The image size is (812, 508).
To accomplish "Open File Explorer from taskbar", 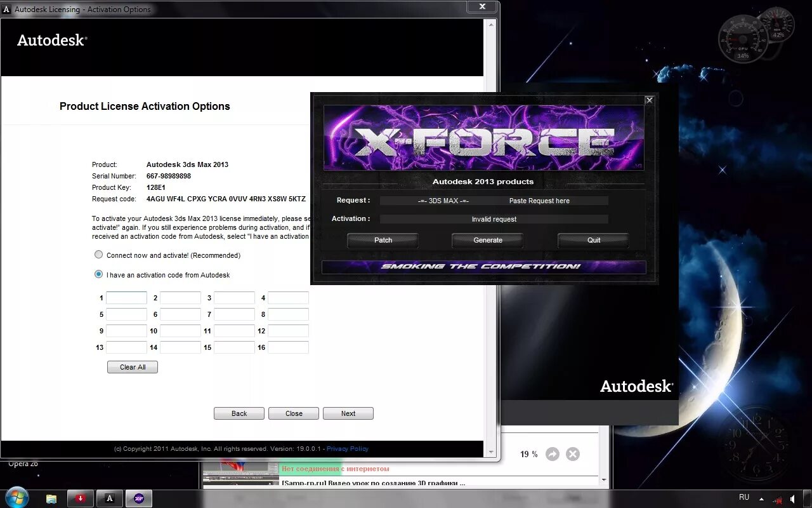I will [x=52, y=498].
